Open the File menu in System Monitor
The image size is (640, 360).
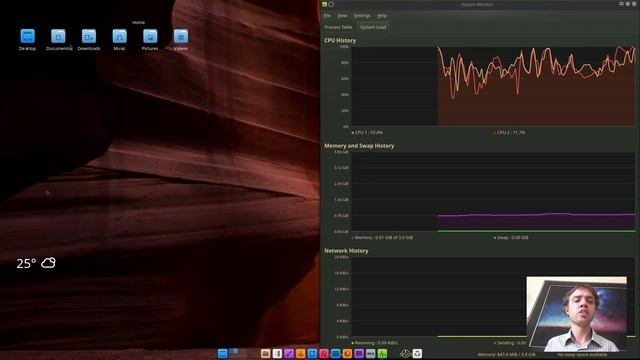pyautogui.click(x=327, y=16)
